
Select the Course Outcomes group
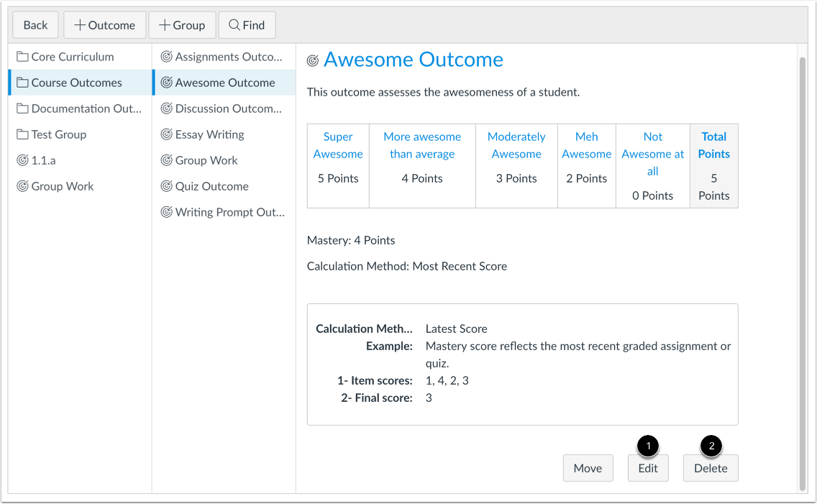tap(80, 83)
